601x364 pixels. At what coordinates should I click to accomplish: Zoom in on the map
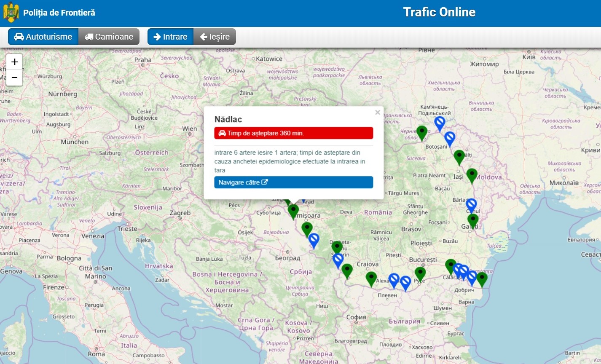(x=14, y=62)
